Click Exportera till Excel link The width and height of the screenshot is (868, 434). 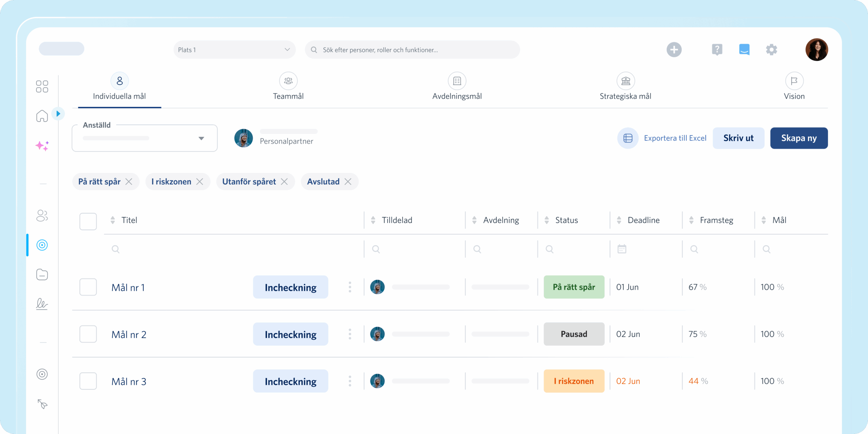(x=675, y=138)
